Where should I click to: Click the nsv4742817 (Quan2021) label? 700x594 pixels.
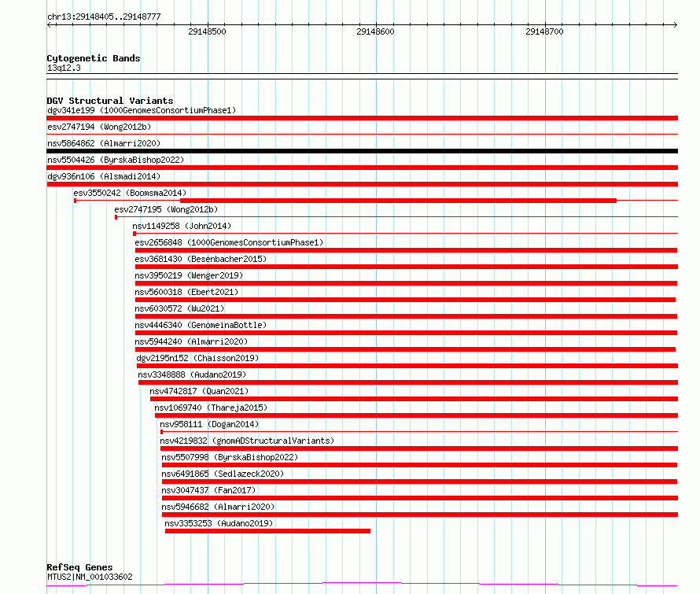tap(199, 391)
